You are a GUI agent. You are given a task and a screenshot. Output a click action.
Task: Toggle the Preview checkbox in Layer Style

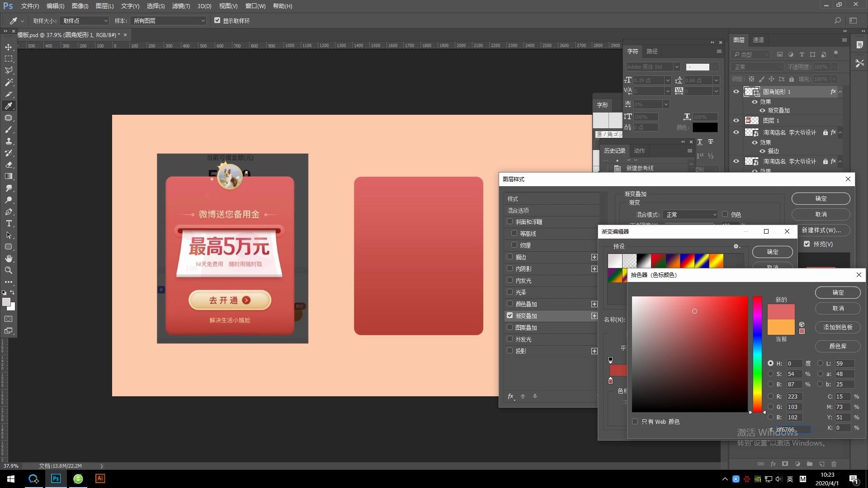[x=807, y=244]
